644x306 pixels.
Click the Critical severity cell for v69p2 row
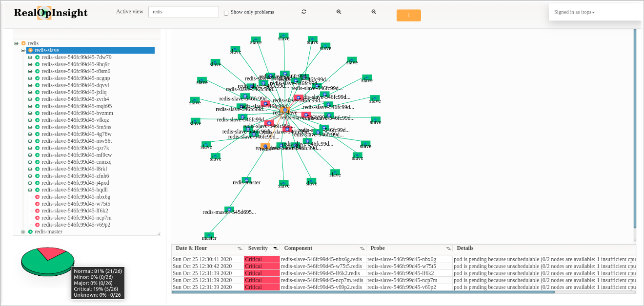[262, 287]
